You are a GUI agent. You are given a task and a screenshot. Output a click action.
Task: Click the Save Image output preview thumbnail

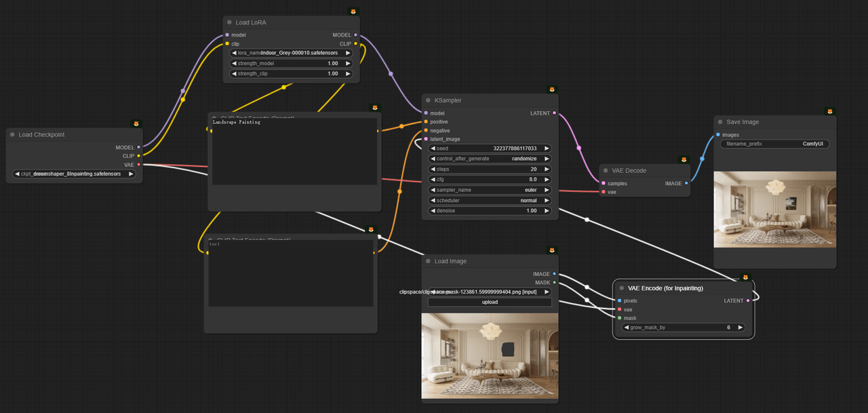pyautogui.click(x=775, y=209)
